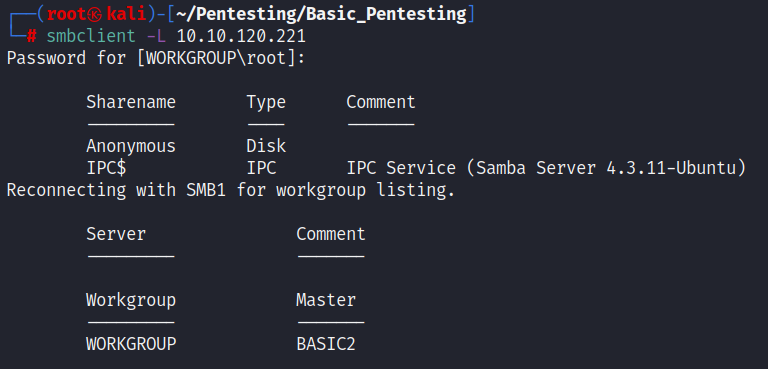This screenshot has height=369, width=768.
Task: Click the Master column header
Action: tap(326, 300)
